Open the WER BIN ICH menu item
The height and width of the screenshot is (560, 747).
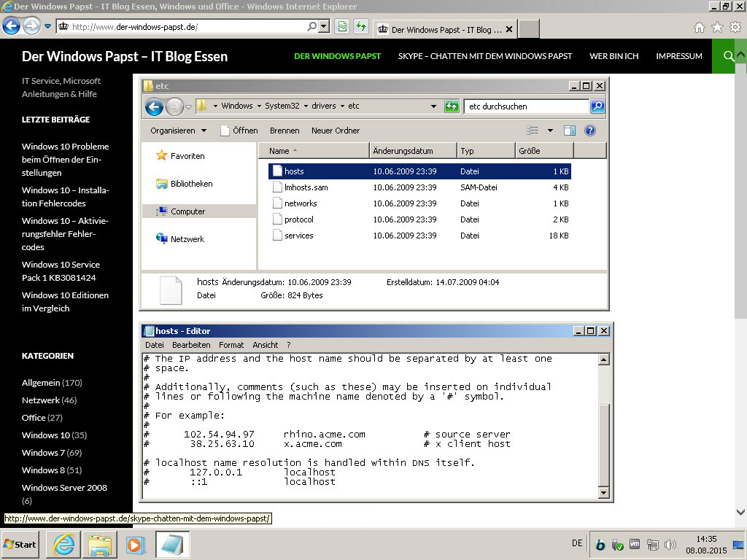point(614,56)
